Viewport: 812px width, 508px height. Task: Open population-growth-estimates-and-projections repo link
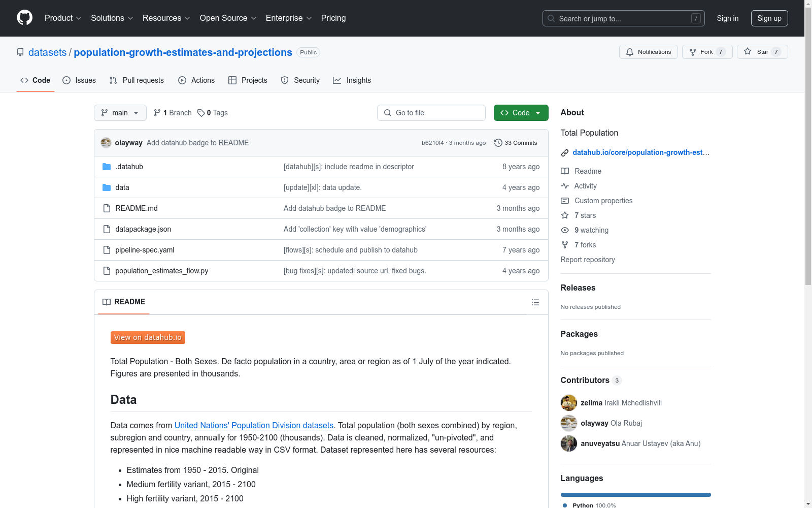[x=183, y=52]
